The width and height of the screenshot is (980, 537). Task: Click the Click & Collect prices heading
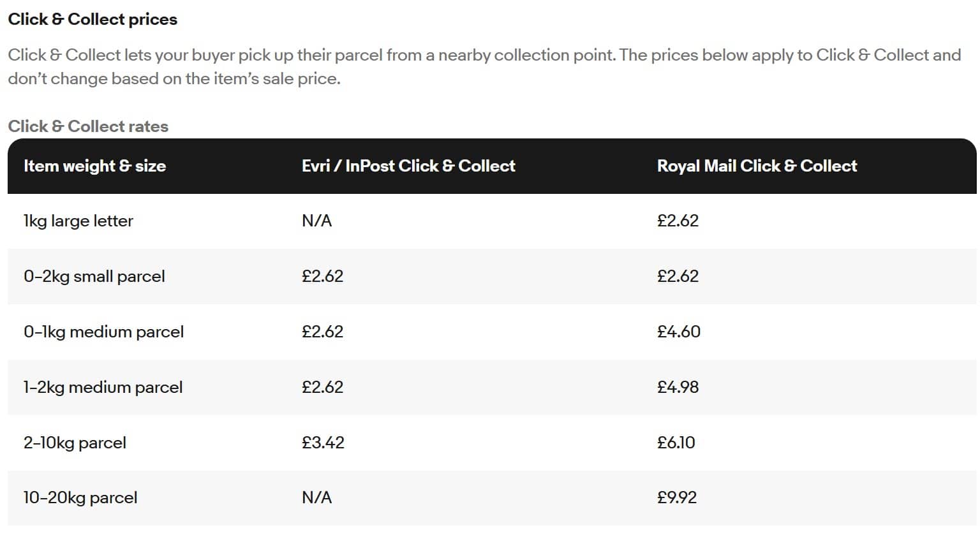click(93, 19)
